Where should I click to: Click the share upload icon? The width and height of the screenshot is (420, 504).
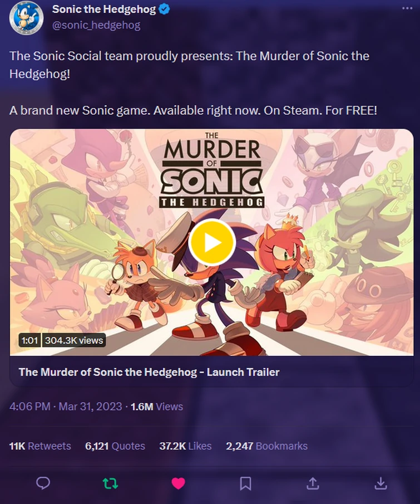point(313,483)
